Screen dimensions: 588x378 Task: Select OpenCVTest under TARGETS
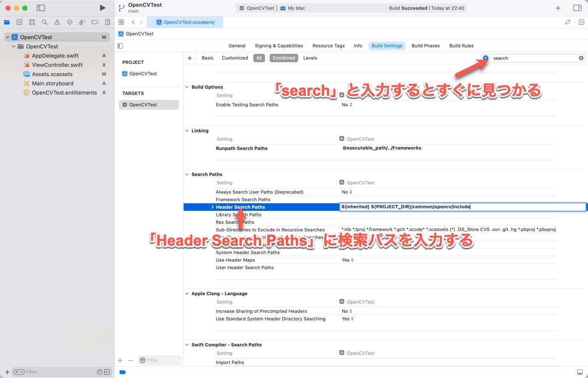click(149, 105)
